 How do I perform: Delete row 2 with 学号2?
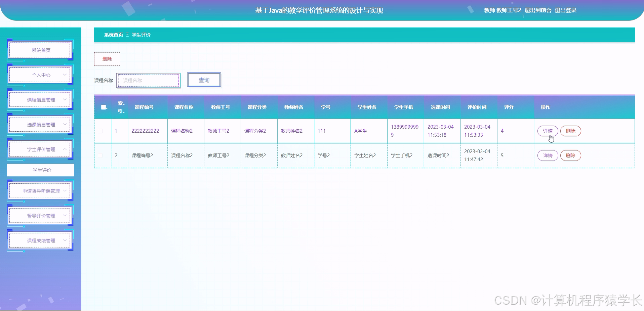pyautogui.click(x=570, y=155)
